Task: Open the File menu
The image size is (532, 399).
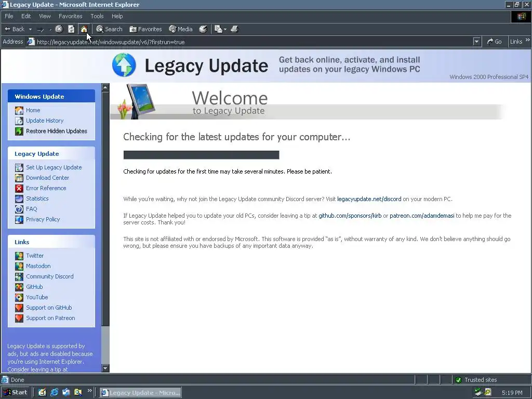Action: pyautogui.click(x=9, y=16)
